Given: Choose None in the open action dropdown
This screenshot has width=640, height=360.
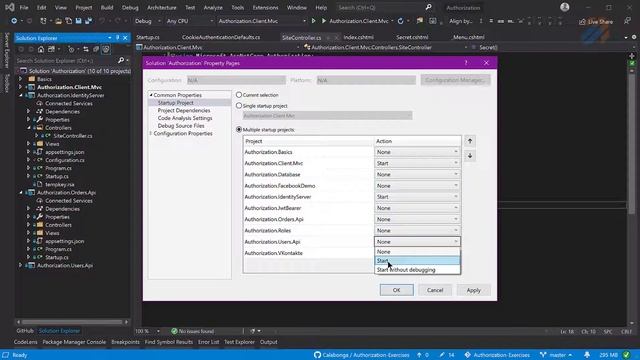Looking at the screenshot, I should point(417,252).
